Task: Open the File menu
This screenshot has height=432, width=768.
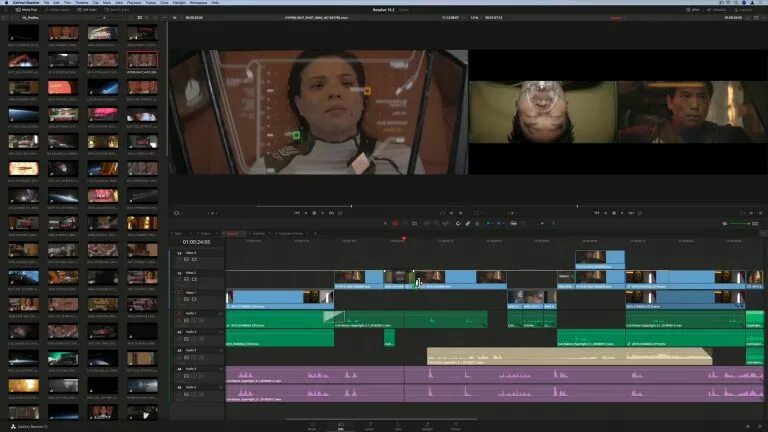Action: tap(46, 2)
